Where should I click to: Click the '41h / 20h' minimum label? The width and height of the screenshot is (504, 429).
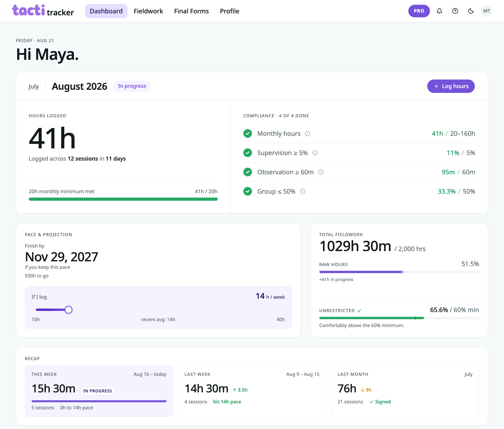pos(206,191)
